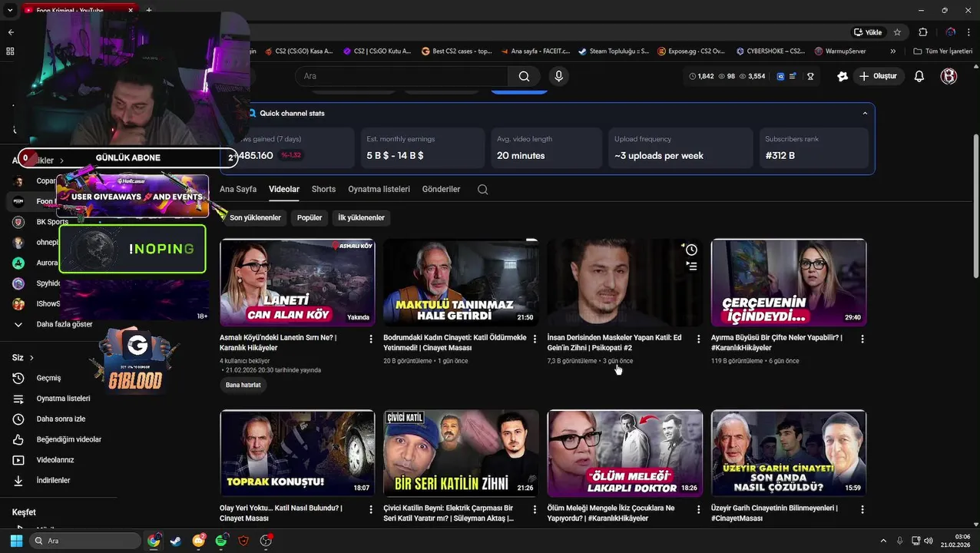Open Beğendiğim videolar liked videos
This screenshot has height=553, width=980.
[x=68, y=439]
